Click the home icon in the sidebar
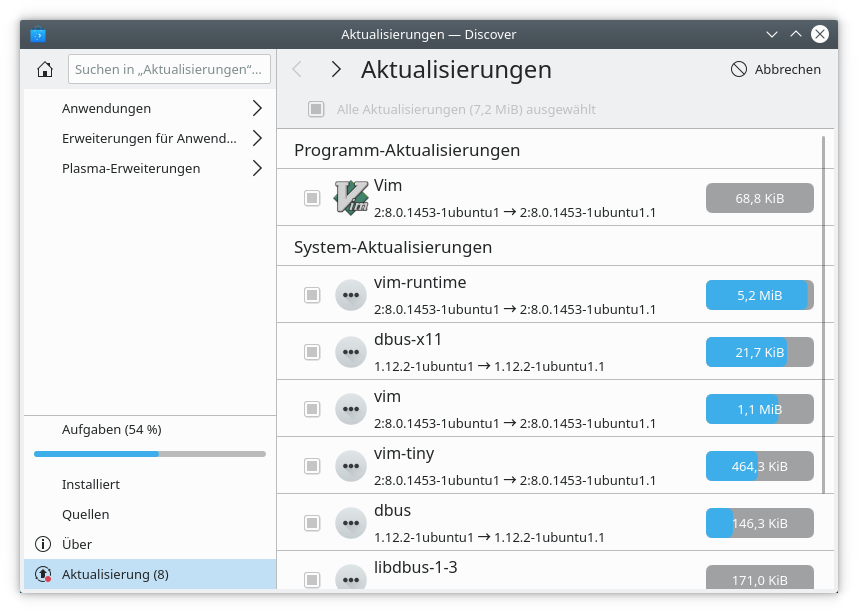858x613 pixels. pyautogui.click(x=44, y=70)
